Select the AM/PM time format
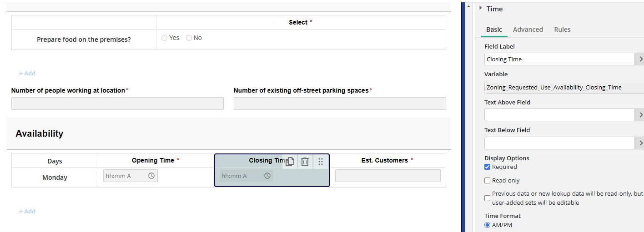This screenshot has width=644, height=232. (x=488, y=225)
